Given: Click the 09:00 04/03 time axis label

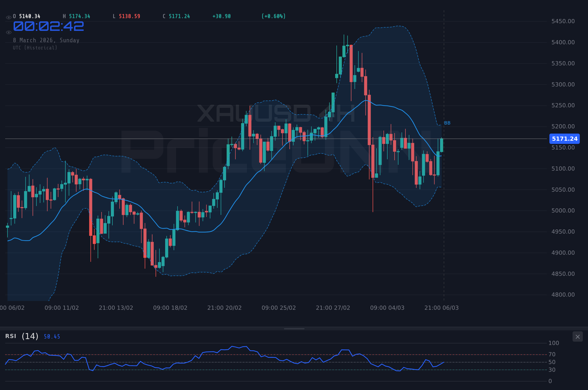Looking at the screenshot, I should tap(387, 308).
